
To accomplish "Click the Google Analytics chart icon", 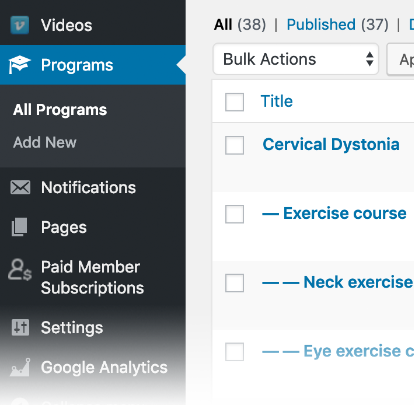I will click(x=20, y=367).
